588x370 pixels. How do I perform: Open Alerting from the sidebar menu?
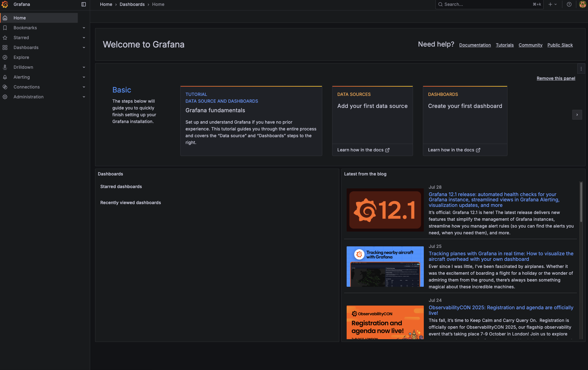tap(22, 77)
